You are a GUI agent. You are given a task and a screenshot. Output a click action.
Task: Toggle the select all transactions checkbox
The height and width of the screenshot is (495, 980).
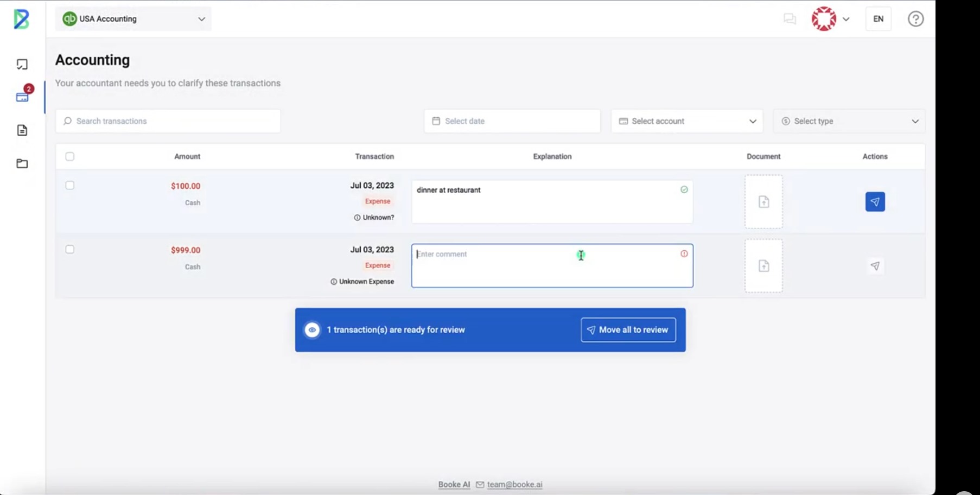(70, 156)
